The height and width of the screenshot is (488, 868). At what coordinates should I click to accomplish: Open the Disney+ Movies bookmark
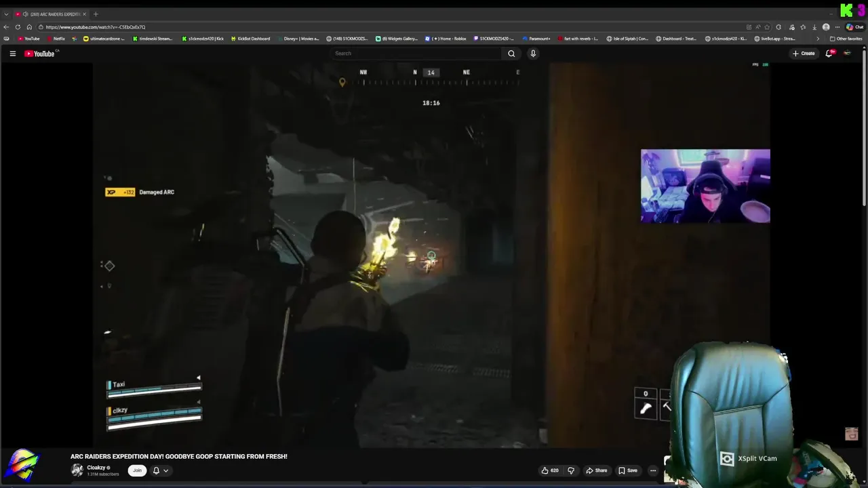pyautogui.click(x=298, y=39)
